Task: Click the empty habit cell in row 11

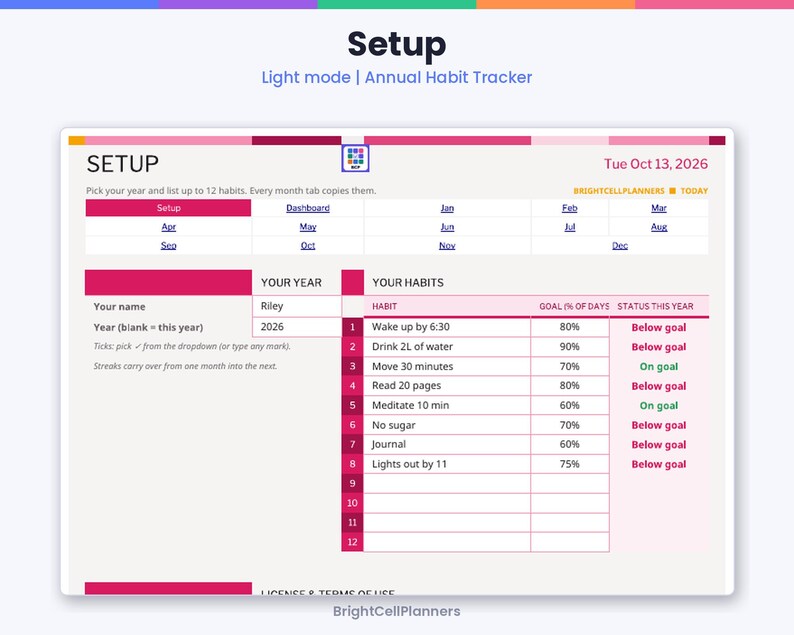Action: (447, 523)
